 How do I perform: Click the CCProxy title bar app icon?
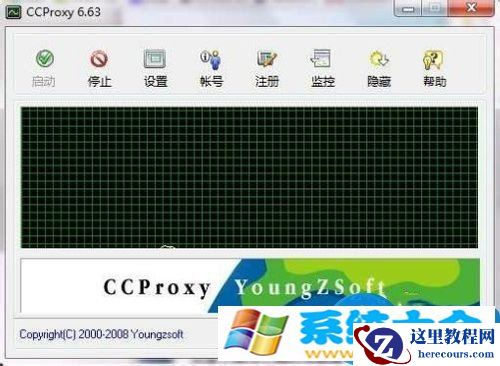coord(14,12)
